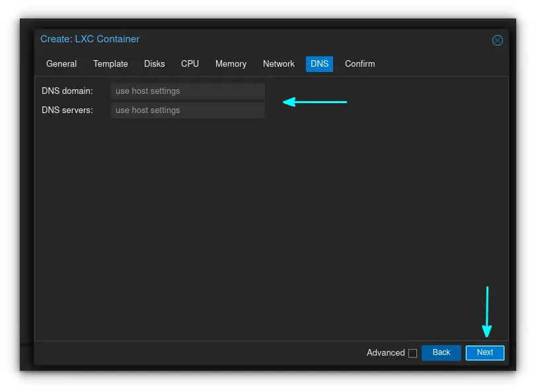Open the Template tab
The height and width of the screenshot is (392, 536).
110,64
